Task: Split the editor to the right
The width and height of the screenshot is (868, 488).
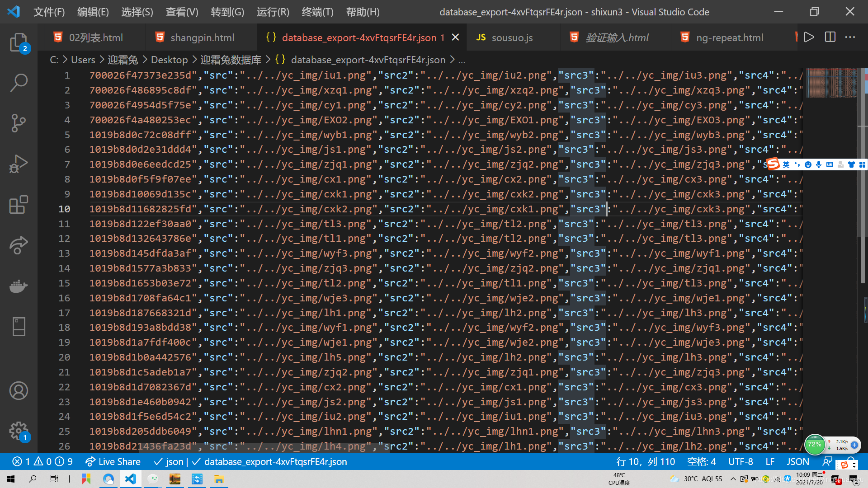Action: (x=830, y=37)
